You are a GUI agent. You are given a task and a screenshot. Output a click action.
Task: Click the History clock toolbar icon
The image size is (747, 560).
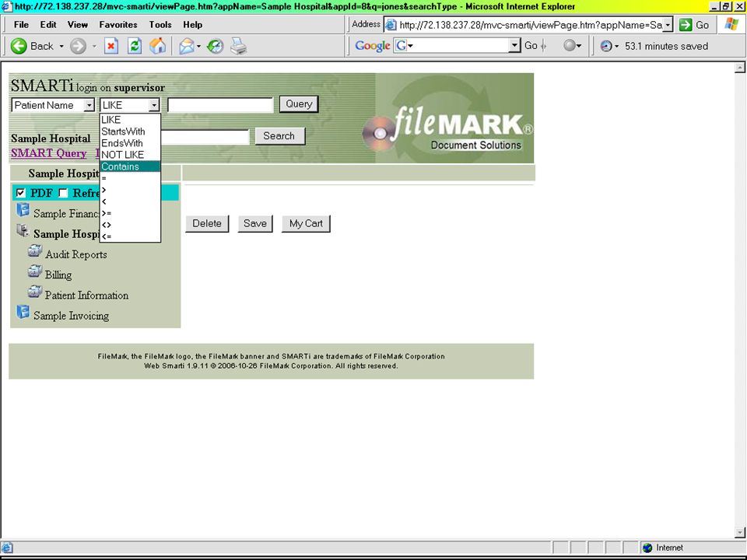(216, 46)
